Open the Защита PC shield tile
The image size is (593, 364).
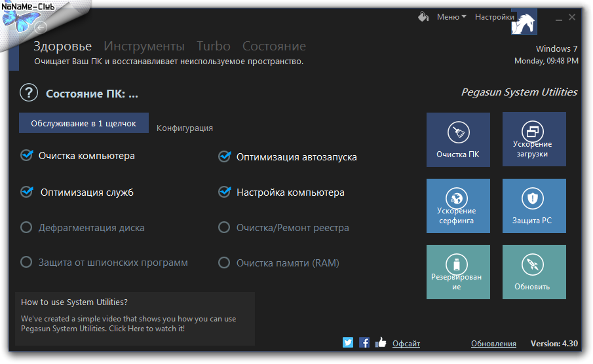coord(533,206)
